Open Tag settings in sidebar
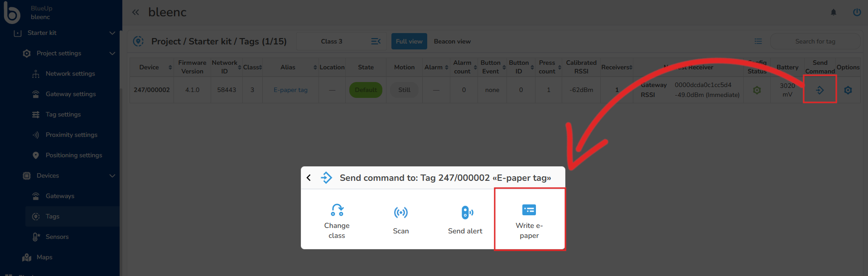868x276 pixels. pyautogui.click(x=63, y=115)
